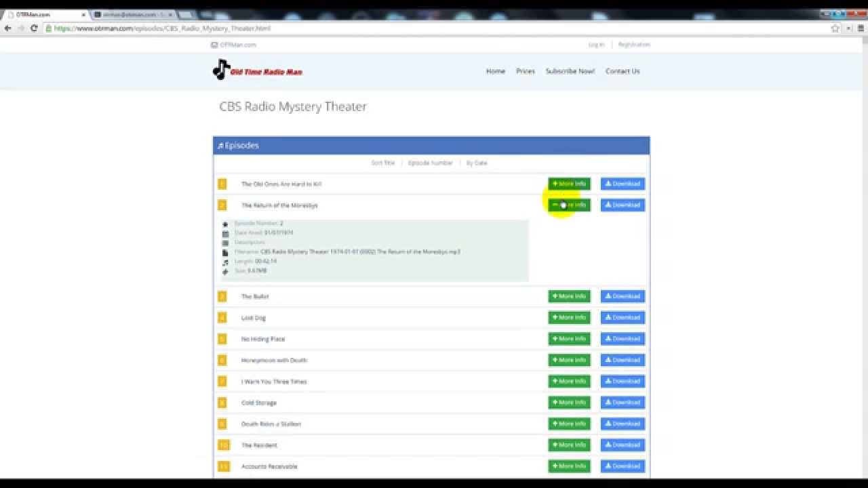
Task: Download Accounts Receivable episode
Action: [x=623, y=466]
